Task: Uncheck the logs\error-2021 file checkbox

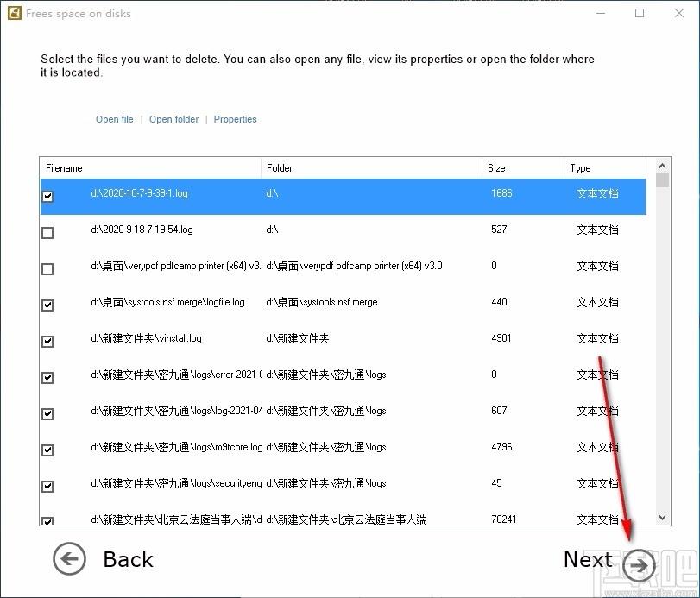Action: pyautogui.click(x=47, y=378)
